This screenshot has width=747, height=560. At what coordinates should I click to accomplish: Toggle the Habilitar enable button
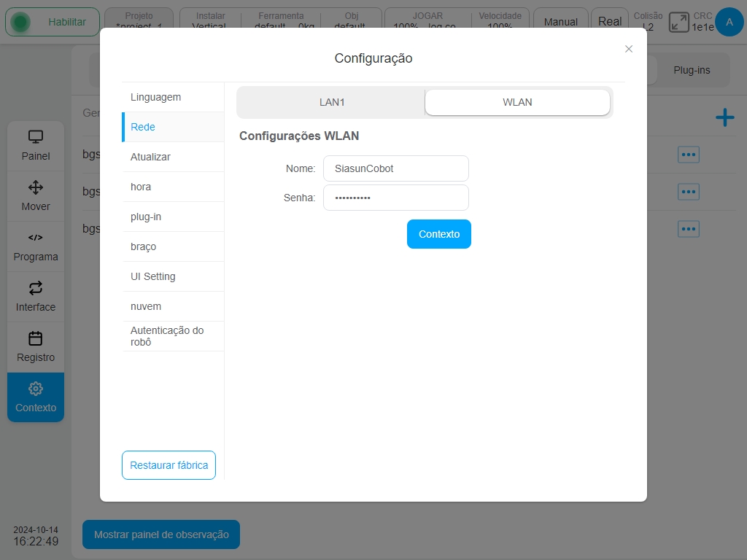(53, 22)
